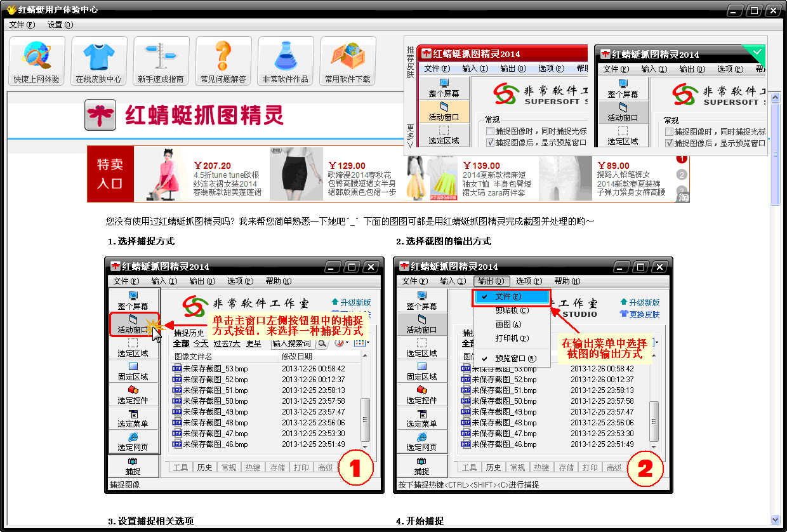
Task: Select the black skin preview with green checkmark
Action: click(x=680, y=96)
